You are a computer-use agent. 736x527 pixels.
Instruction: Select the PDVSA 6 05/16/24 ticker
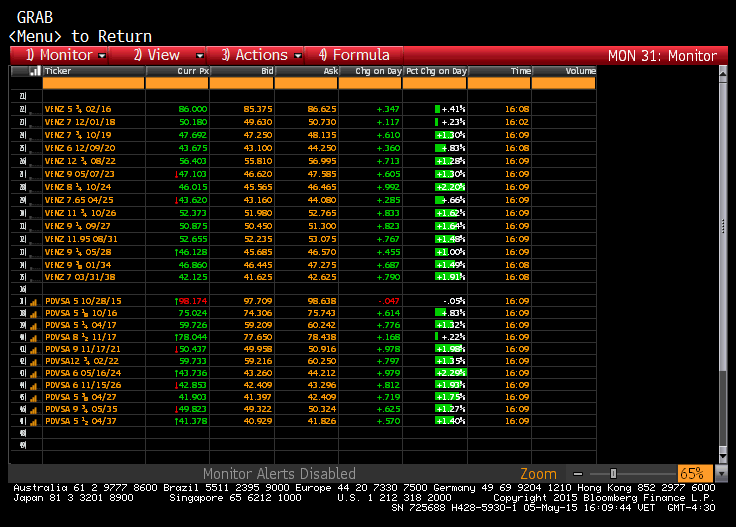tap(83, 373)
